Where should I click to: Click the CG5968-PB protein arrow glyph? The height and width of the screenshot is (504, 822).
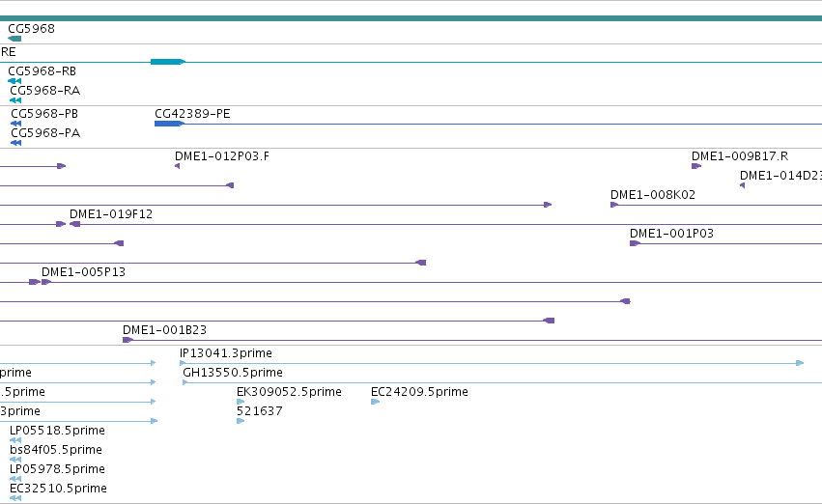16,124
